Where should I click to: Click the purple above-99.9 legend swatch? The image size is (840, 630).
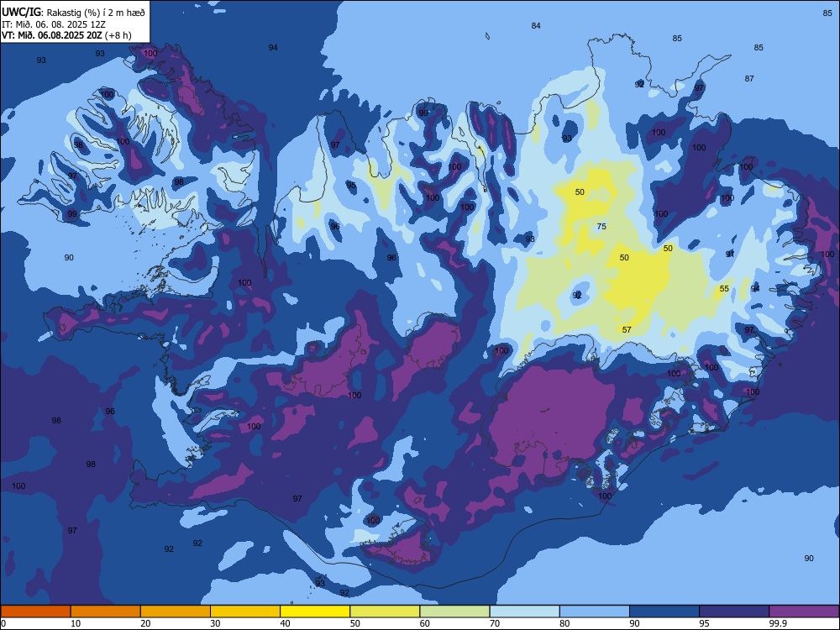click(x=804, y=612)
